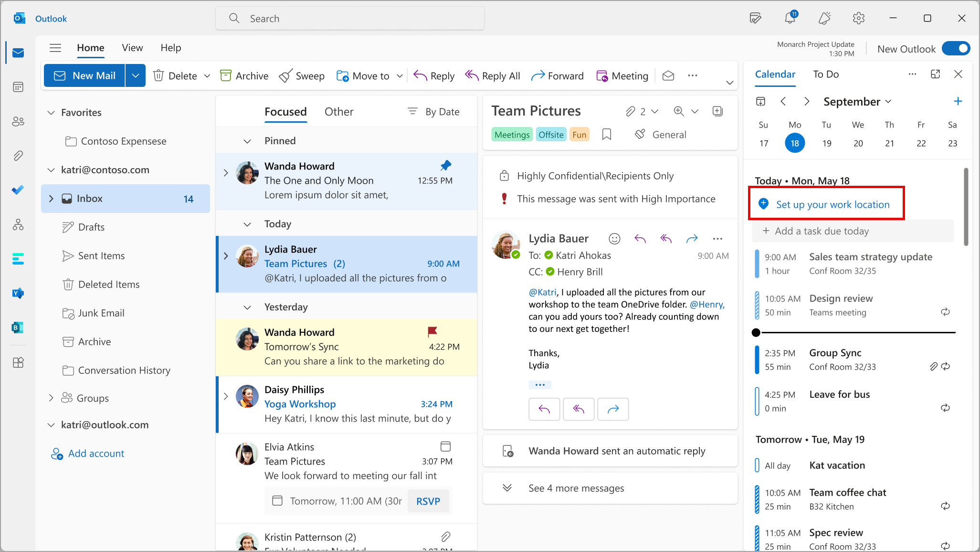Click Set up your work location link
The image size is (980, 552).
click(832, 204)
